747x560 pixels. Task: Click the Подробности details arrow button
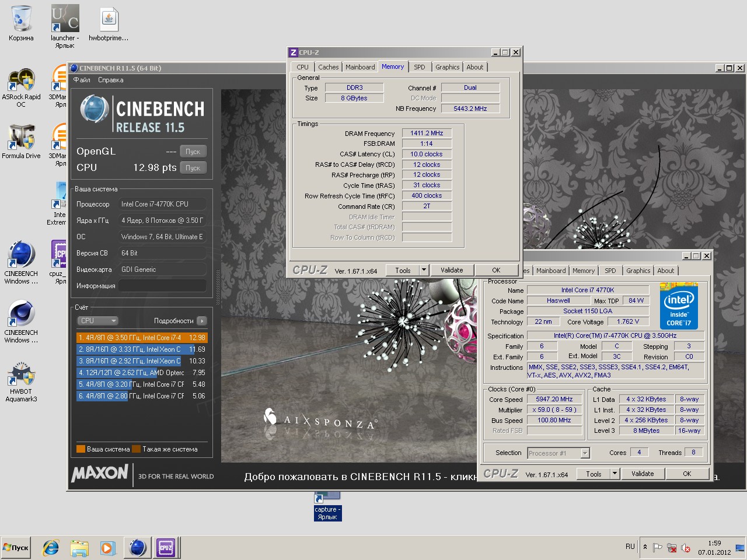(202, 321)
